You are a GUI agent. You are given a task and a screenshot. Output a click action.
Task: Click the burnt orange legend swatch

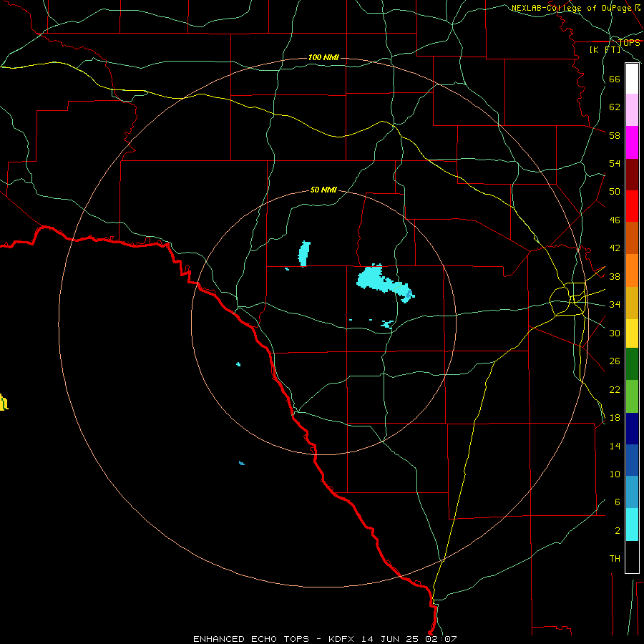click(632, 238)
